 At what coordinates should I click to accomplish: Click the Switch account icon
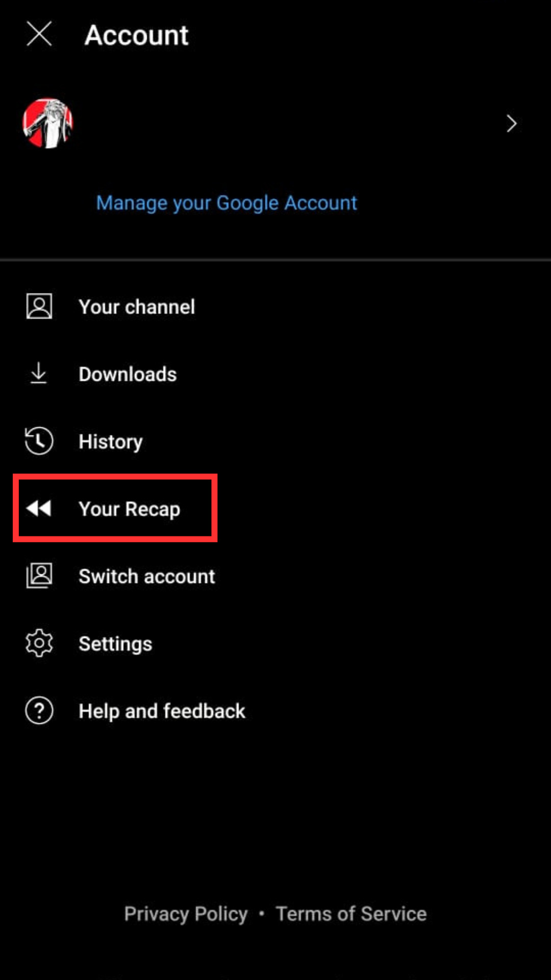(39, 576)
